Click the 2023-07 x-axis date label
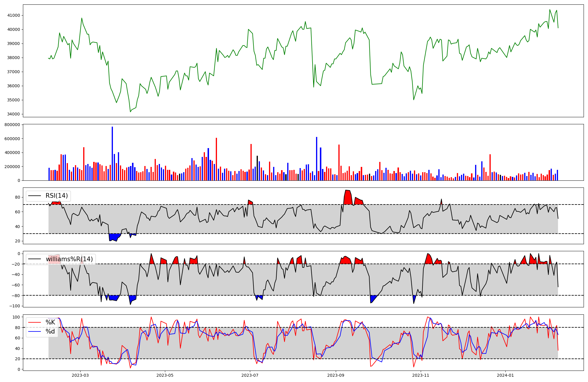The width and height of the screenshot is (588, 382). (x=250, y=375)
